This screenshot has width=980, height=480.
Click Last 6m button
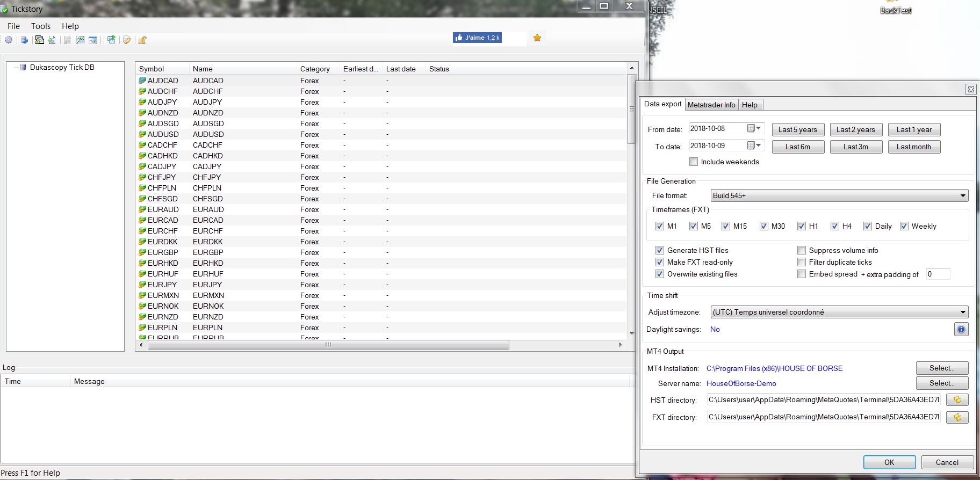(798, 147)
